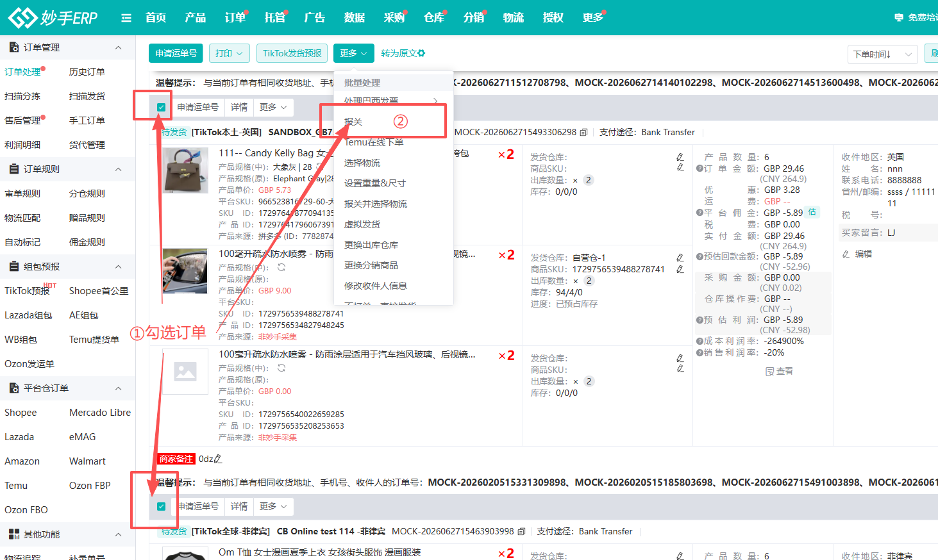
Task: Open 历史订单 in the sidebar
Action: pos(87,72)
